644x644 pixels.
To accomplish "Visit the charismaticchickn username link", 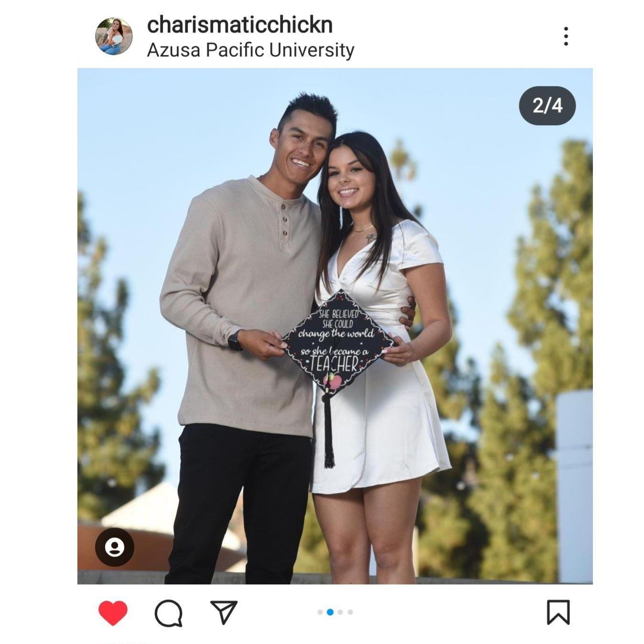I will tap(240, 25).
